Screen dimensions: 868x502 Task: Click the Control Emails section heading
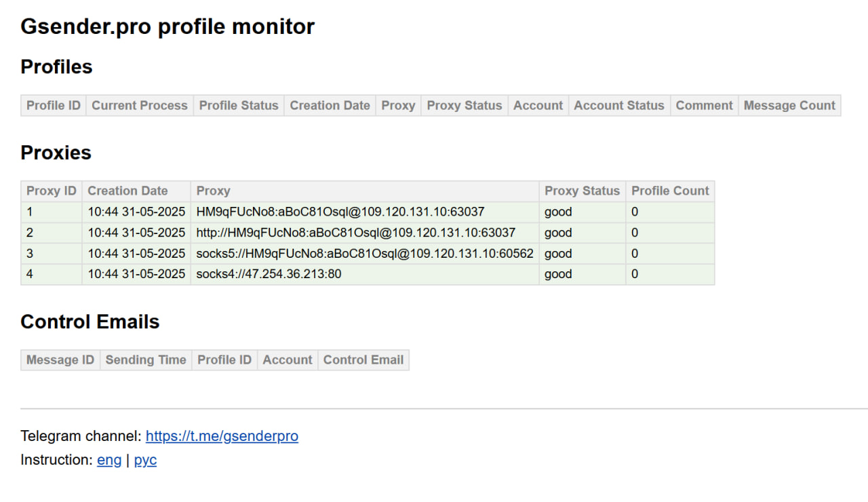point(90,322)
